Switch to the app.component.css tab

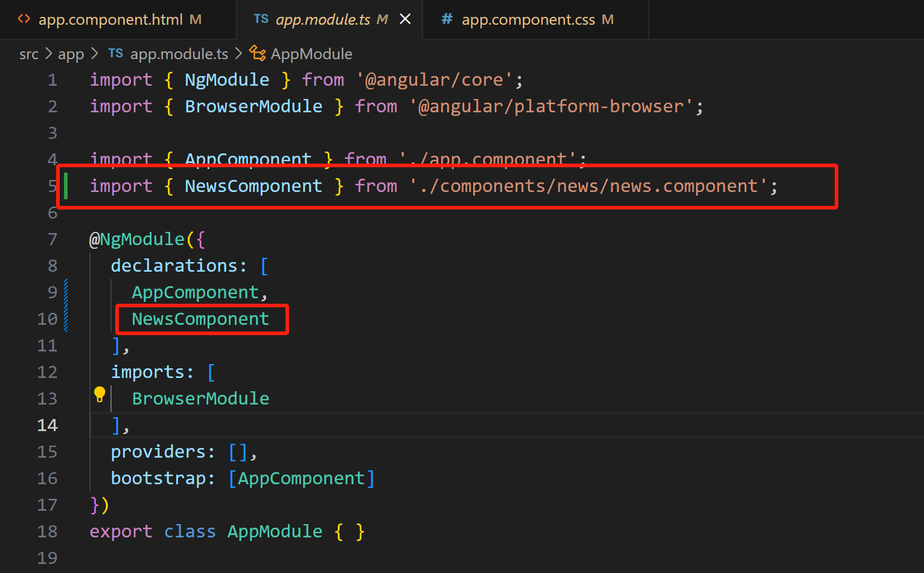click(528, 19)
